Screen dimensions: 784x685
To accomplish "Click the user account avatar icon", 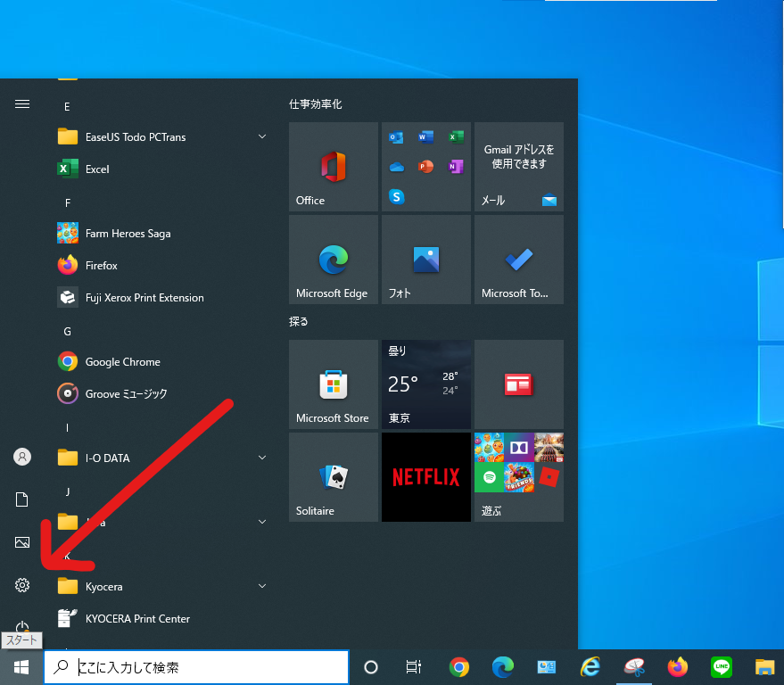I will pos(22,457).
